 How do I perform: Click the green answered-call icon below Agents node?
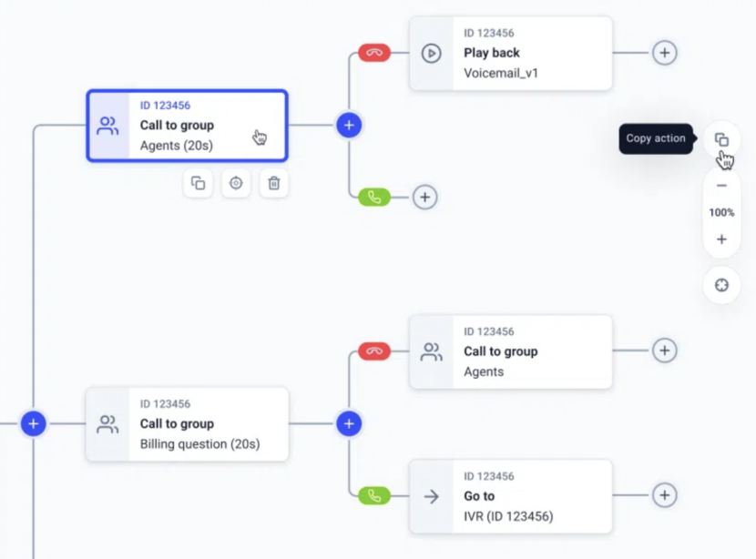click(x=373, y=197)
